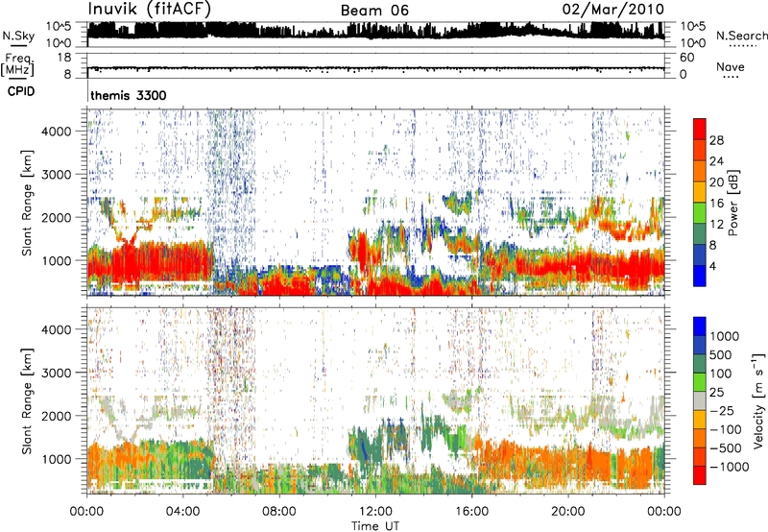Click the '12:00' time axis label
This screenshot has height=532, width=768.
point(375,512)
